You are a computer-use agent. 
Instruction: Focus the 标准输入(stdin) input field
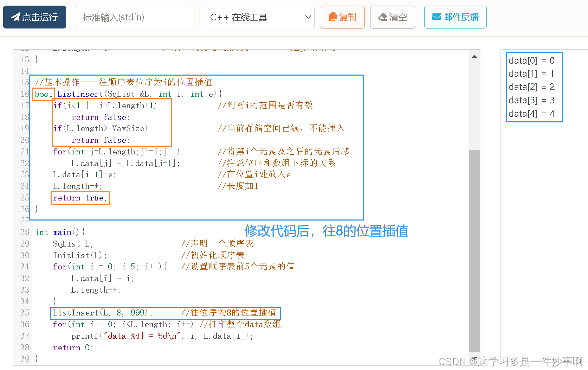click(134, 17)
